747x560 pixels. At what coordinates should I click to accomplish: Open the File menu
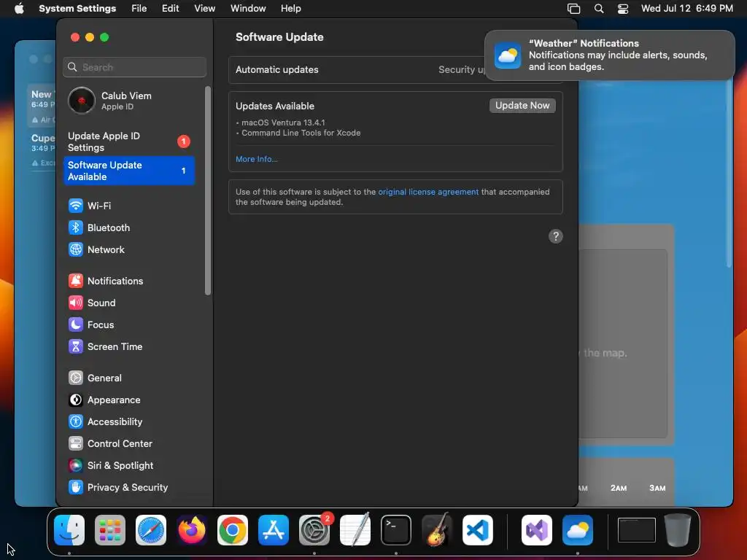point(139,9)
